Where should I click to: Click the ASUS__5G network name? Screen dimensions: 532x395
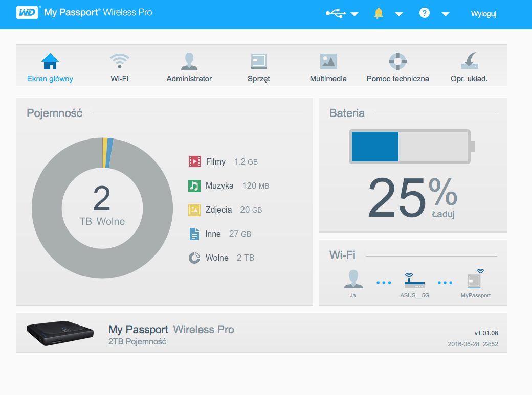415,296
